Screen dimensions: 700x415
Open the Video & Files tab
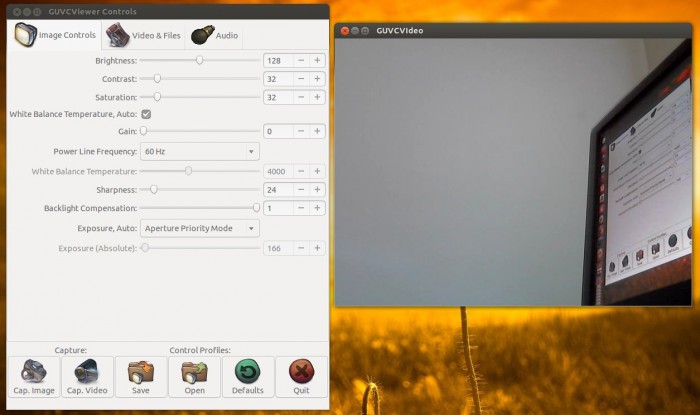(x=144, y=35)
